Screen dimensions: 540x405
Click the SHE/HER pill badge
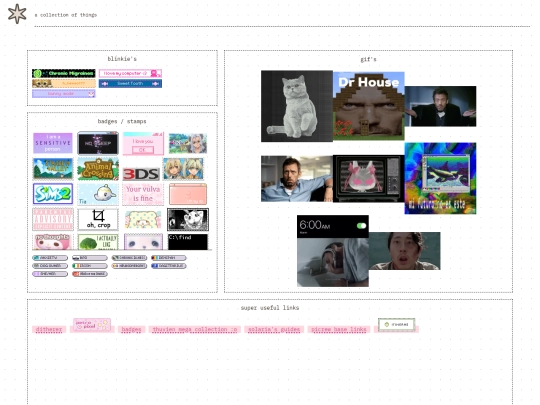(50, 274)
